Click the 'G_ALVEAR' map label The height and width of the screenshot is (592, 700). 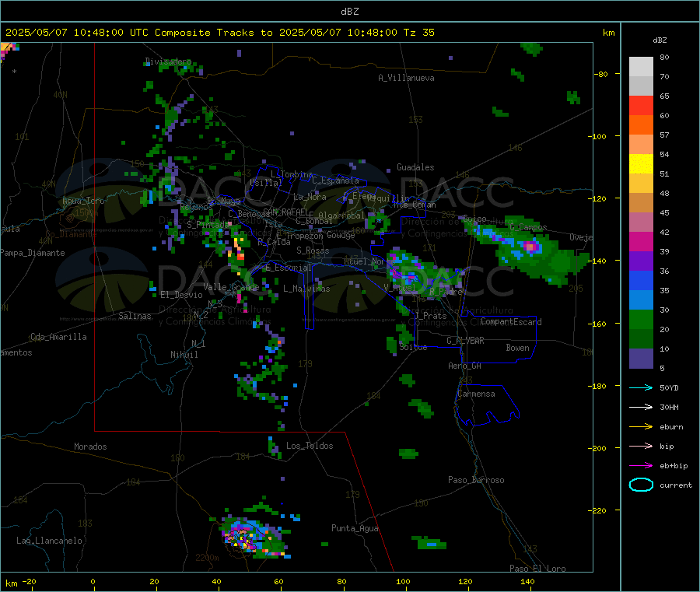[465, 341]
